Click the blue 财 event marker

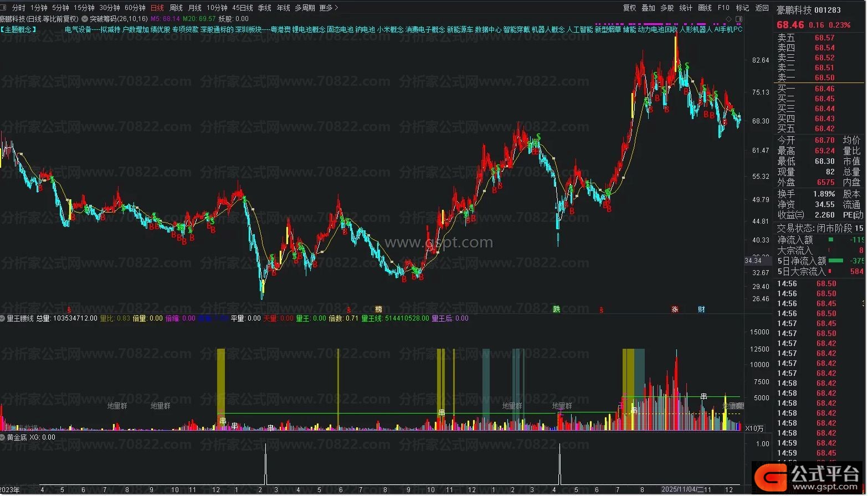click(x=701, y=309)
